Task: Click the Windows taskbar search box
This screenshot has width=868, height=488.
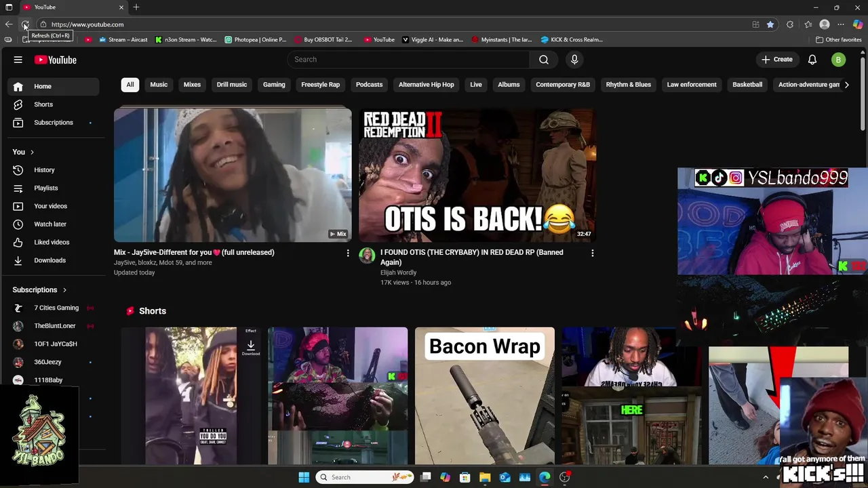Action: pos(365,477)
